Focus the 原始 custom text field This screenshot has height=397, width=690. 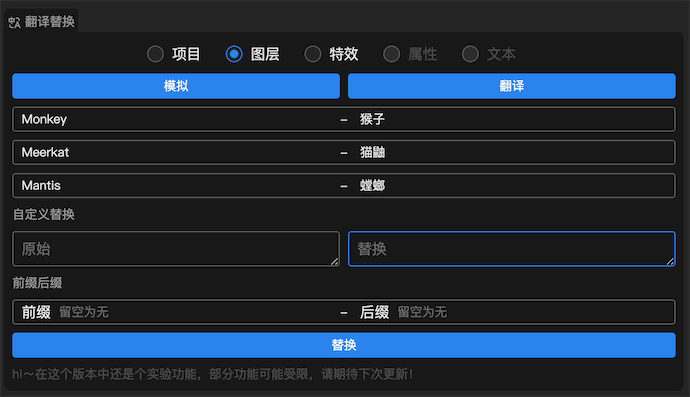[176, 249]
